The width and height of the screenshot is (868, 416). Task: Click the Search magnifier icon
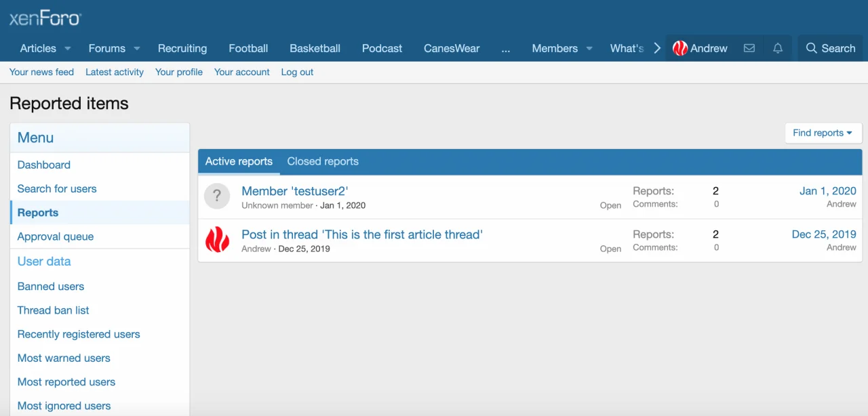[811, 48]
